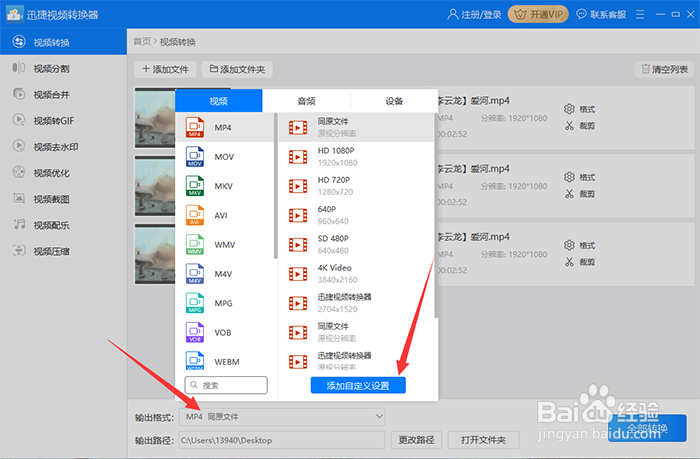Open 裁剪 scissors for first file

click(579, 126)
